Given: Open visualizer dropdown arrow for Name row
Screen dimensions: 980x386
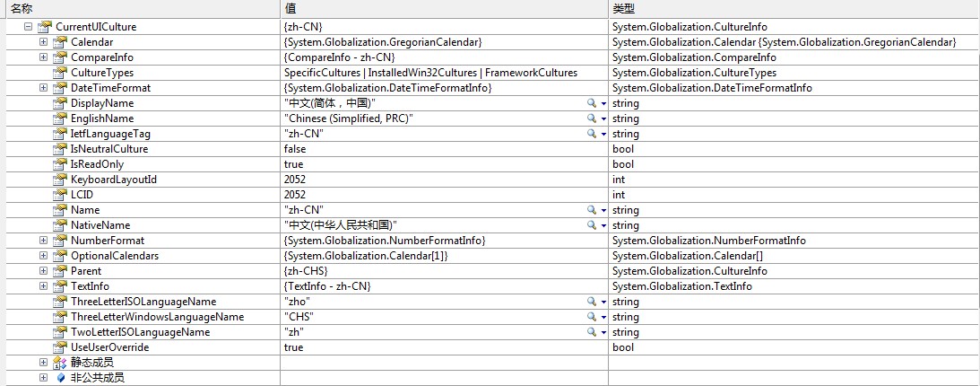Looking at the screenshot, I should (603, 211).
